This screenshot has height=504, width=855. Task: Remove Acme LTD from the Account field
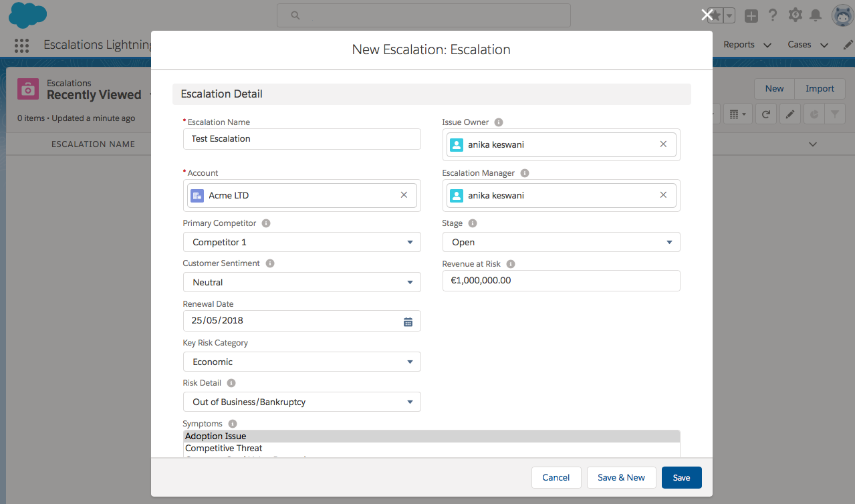point(404,195)
